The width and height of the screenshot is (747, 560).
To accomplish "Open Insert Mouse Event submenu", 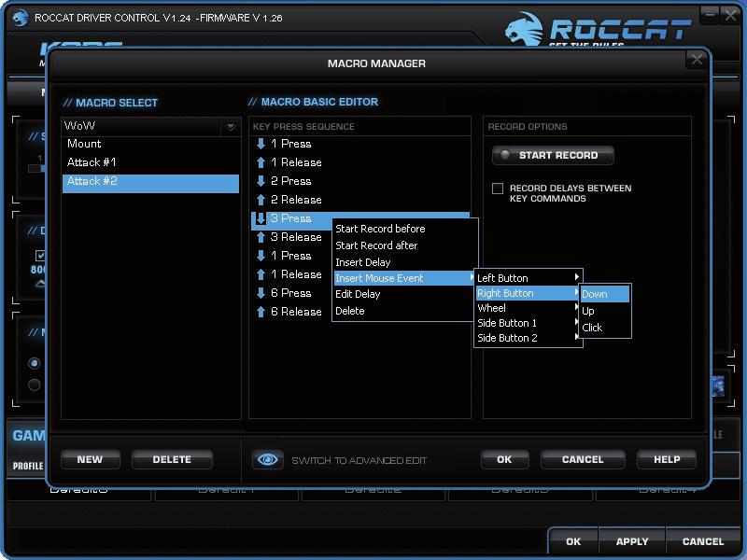I will click(x=404, y=278).
